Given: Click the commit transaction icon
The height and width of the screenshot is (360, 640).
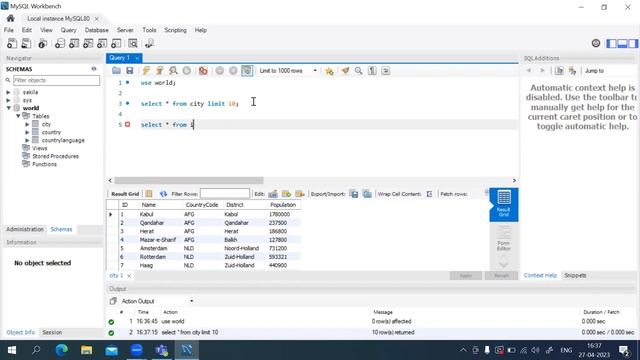Looking at the screenshot, I should (220, 71).
